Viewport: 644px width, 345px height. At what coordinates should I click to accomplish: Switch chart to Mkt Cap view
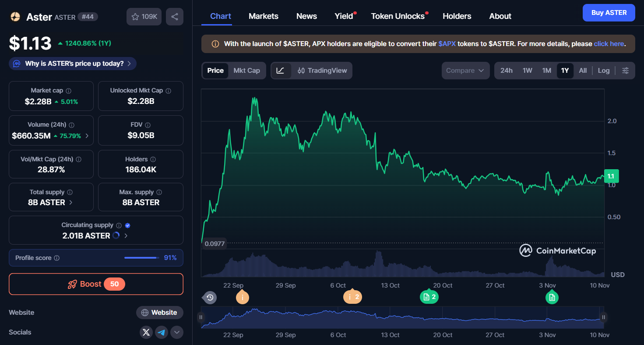tap(246, 71)
